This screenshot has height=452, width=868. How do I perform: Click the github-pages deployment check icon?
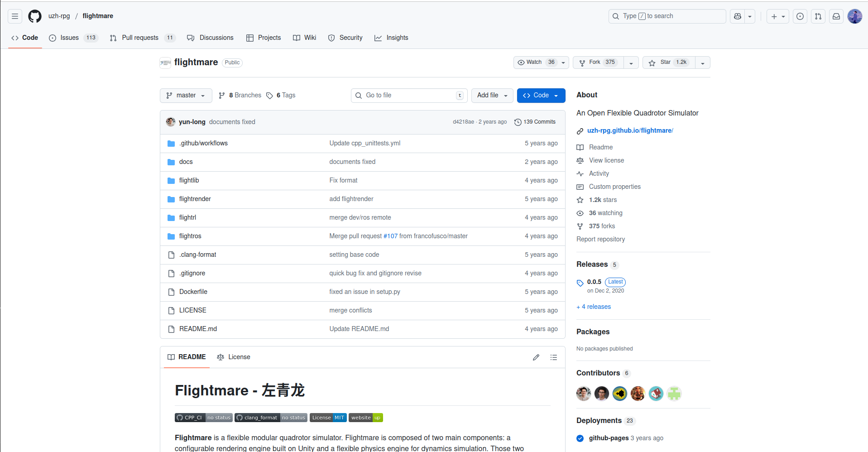coord(580,438)
